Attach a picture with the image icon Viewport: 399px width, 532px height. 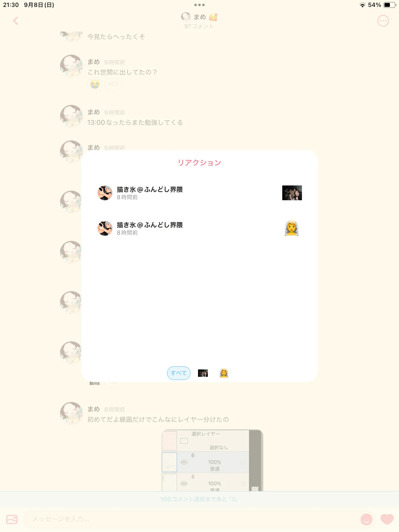(x=12, y=519)
